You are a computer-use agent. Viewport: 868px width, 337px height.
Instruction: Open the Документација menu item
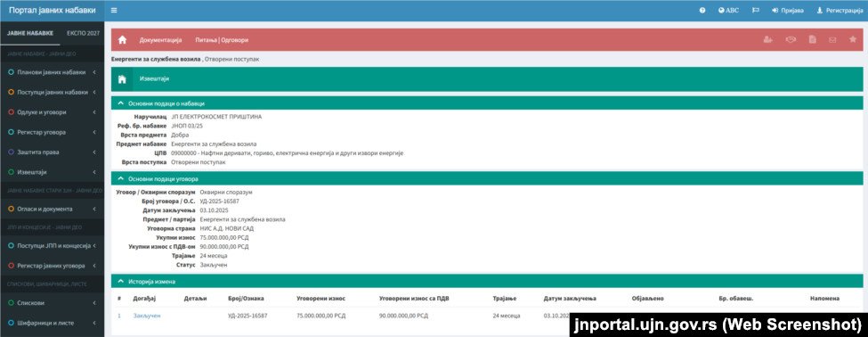pos(160,40)
